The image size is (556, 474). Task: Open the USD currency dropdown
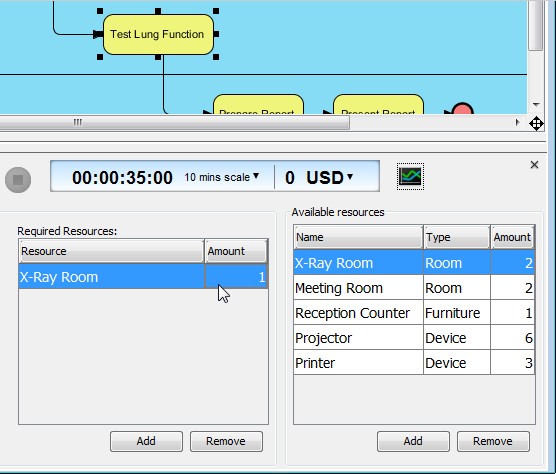point(329,177)
